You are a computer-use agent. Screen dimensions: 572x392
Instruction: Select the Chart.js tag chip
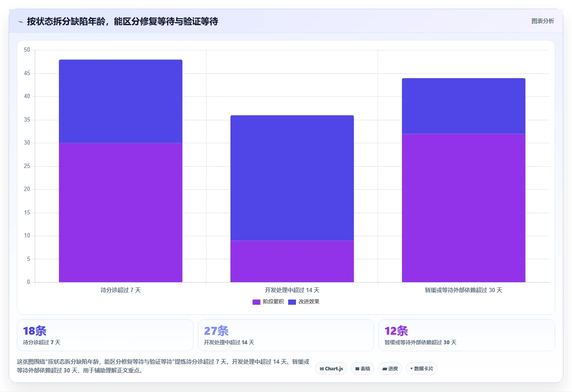coord(331,369)
